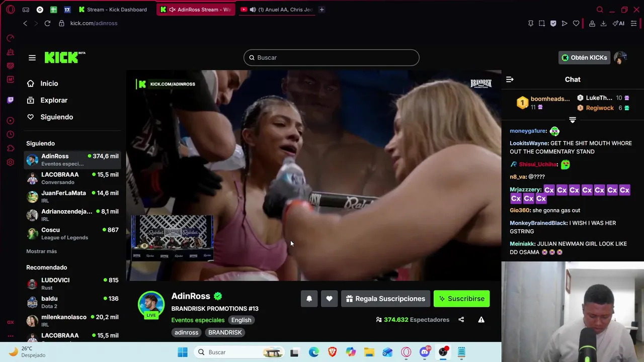The image size is (644, 362).
Task: Open browser AI assistant button
Action: click(x=618, y=23)
